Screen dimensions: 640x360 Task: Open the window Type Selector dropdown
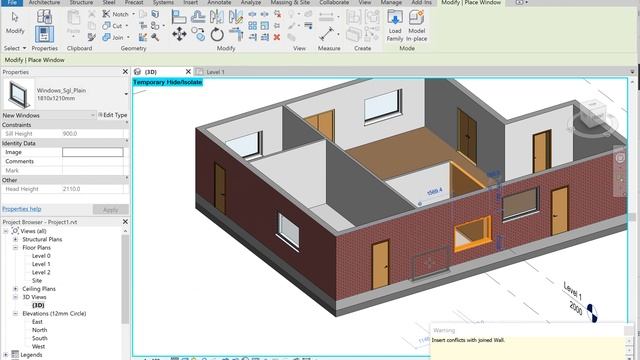(x=126, y=94)
